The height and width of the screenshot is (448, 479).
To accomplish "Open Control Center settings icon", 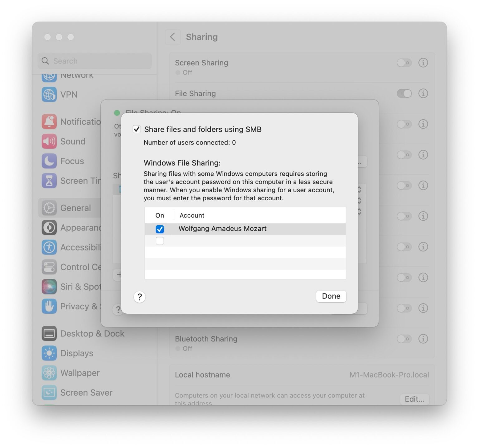I will click(x=49, y=267).
